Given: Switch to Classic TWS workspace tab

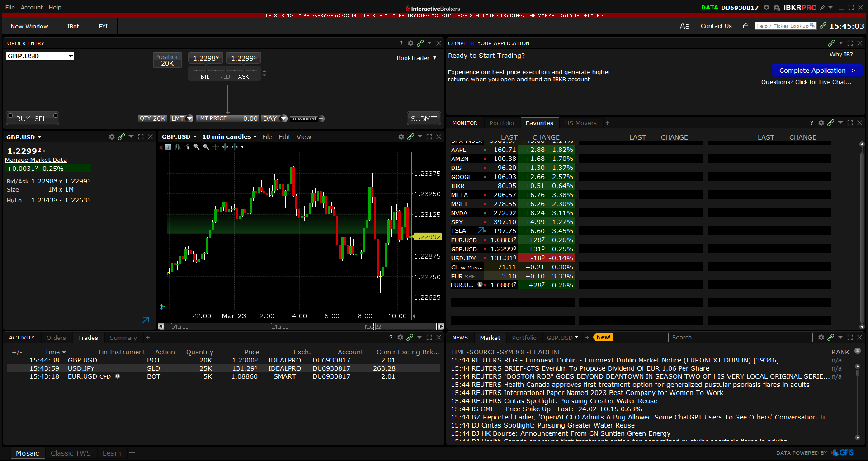Looking at the screenshot, I should 71,453.
